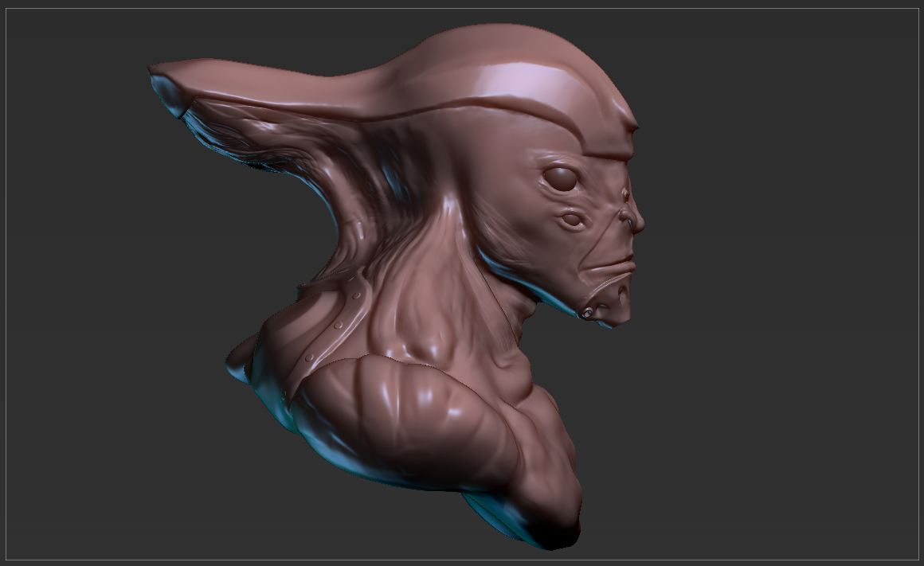Click the lowest rivet on the collar strap

tap(309, 357)
